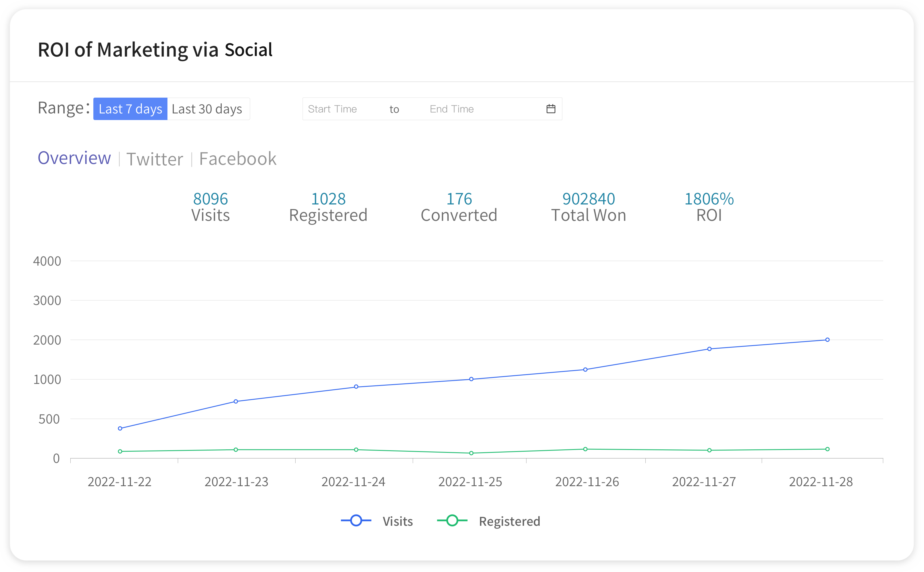This screenshot has width=924, height=572.
Task: Switch to the Overview tab
Action: pyautogui.click(x=74, y=158)
